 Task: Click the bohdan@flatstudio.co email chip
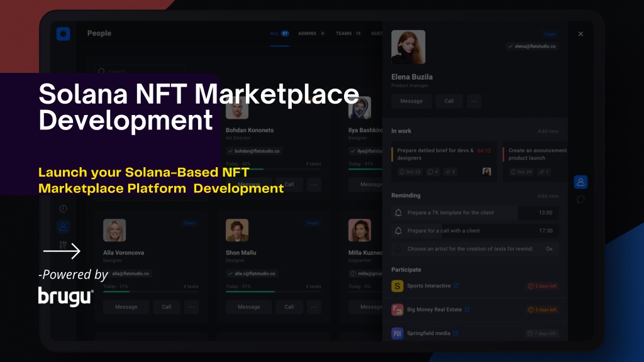(x=253, y=151)
